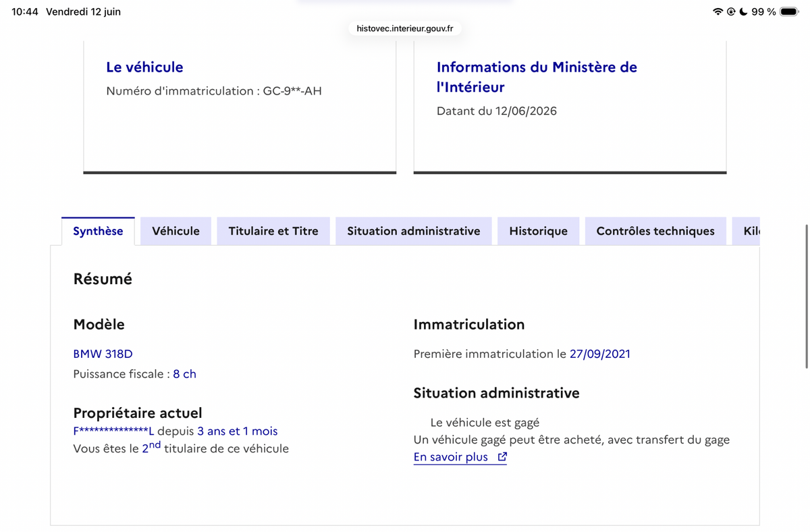
Task: Tap the 99 % battery percentage
Action: (763, 11)
